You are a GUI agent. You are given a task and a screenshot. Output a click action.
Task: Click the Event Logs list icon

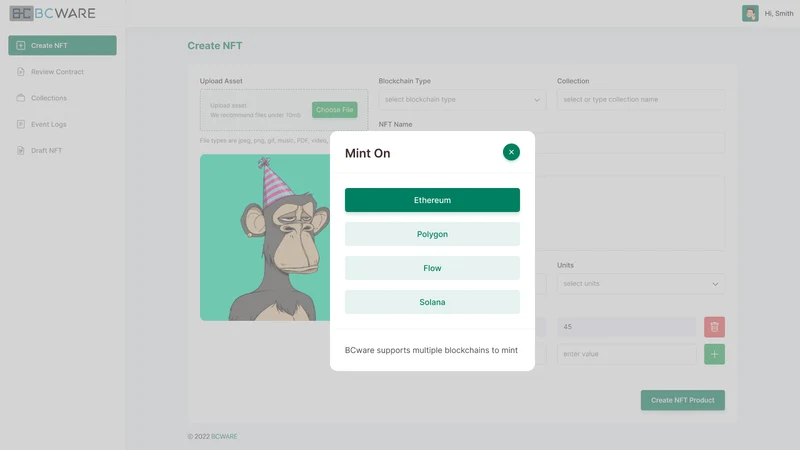[20, 124]
